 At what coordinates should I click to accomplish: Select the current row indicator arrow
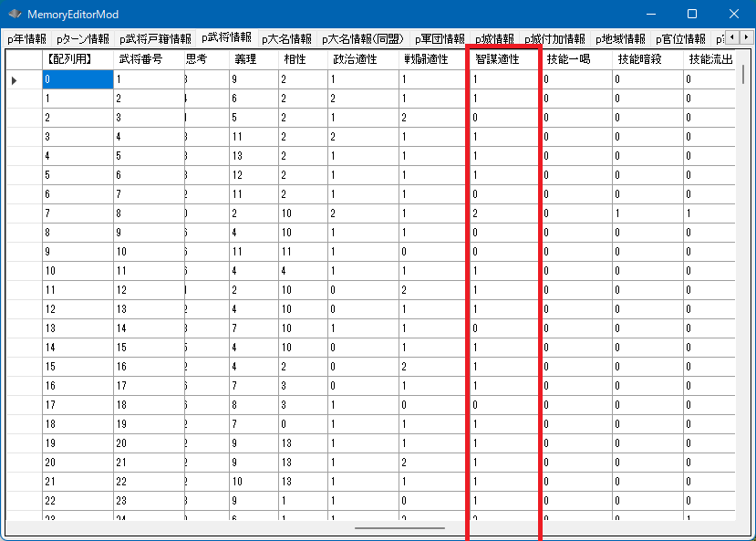[x=15, y=80]
